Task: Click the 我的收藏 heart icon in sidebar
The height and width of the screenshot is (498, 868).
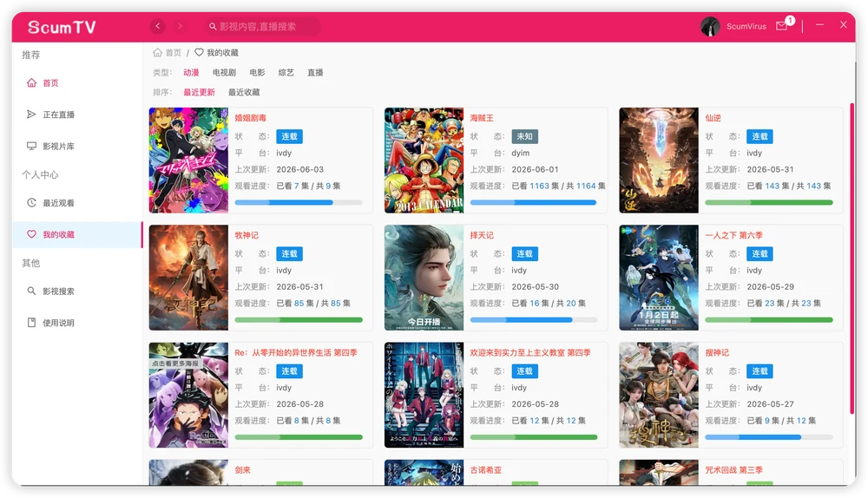Action: 31,234
